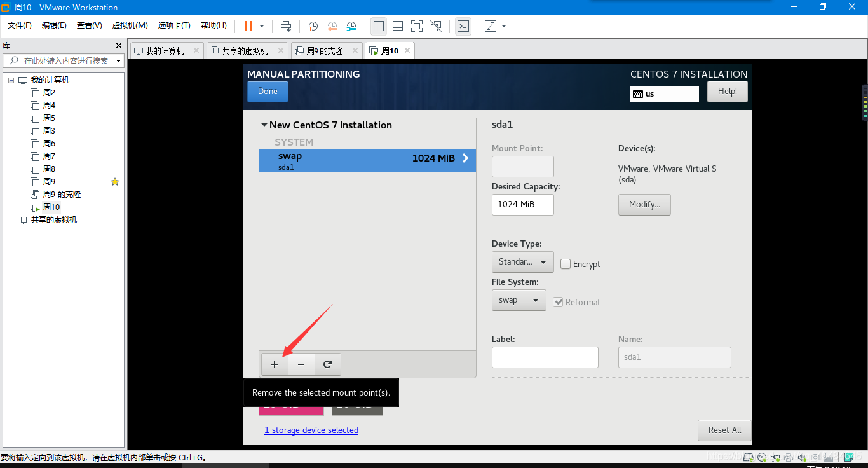Click the Desired Capacity input field

(x=523, y=205)
